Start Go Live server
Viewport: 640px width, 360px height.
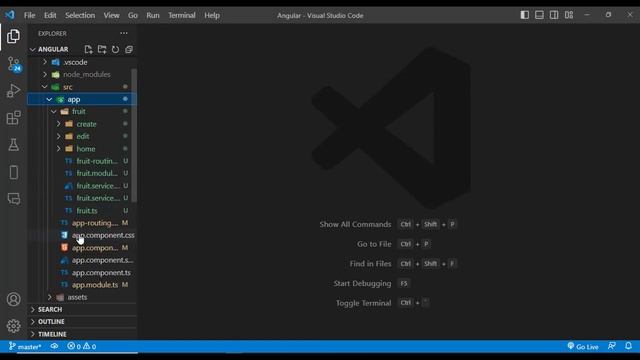(583, 347)
